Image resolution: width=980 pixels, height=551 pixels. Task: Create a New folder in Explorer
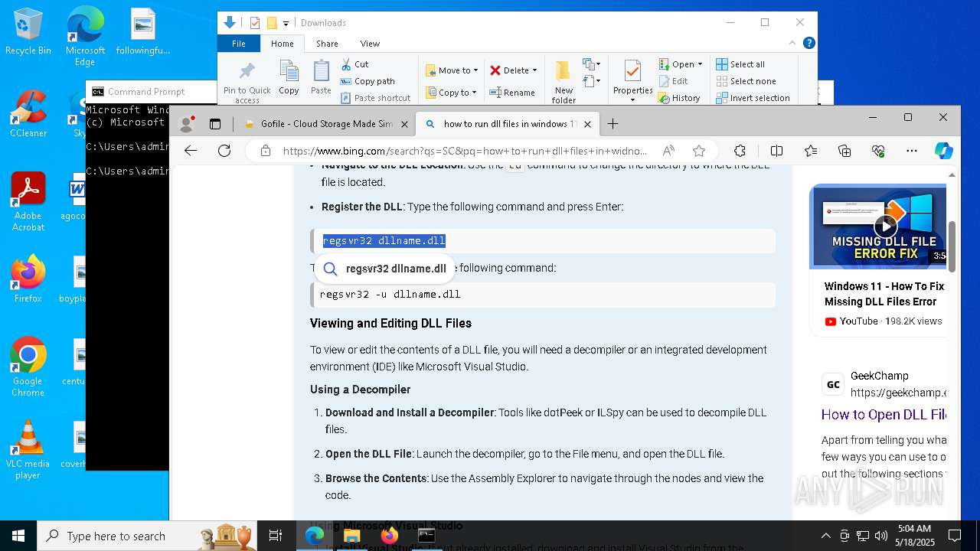[563, 82]
